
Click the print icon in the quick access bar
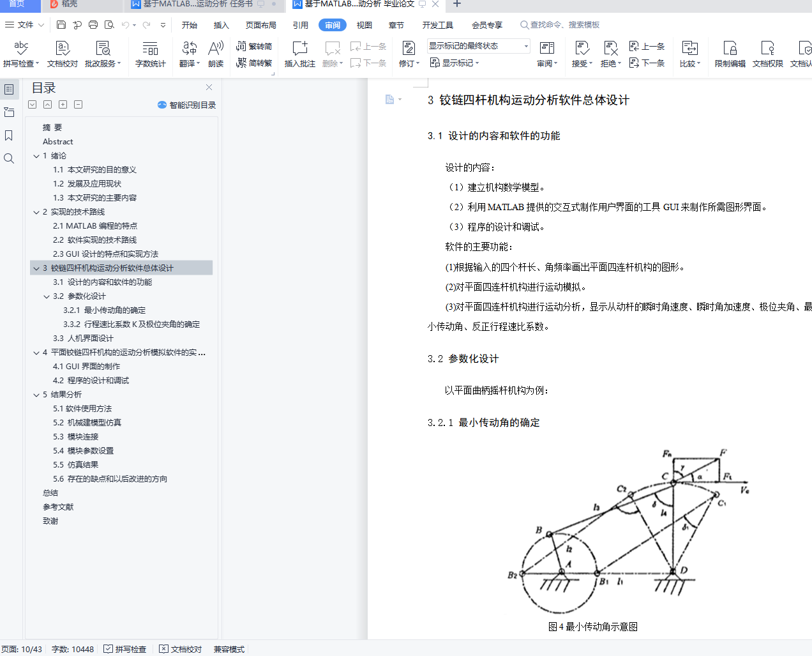(93, 25)
